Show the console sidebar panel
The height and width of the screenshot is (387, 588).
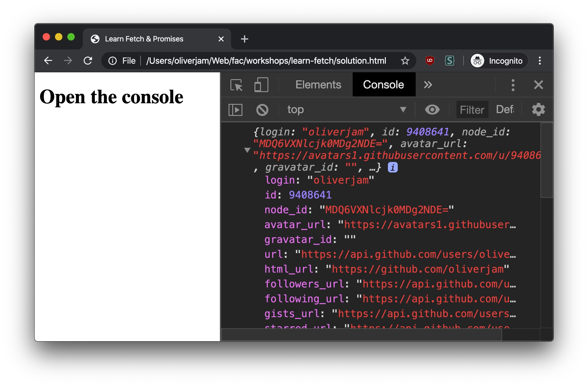click(235, 110)
